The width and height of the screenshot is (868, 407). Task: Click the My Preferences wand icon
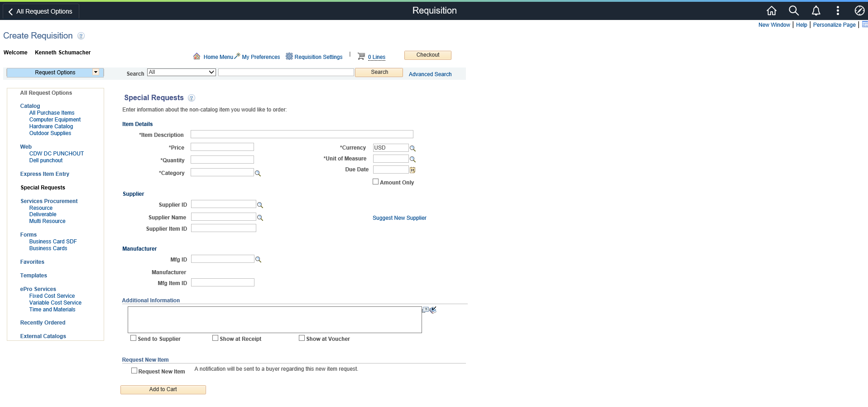pos(237,56)
